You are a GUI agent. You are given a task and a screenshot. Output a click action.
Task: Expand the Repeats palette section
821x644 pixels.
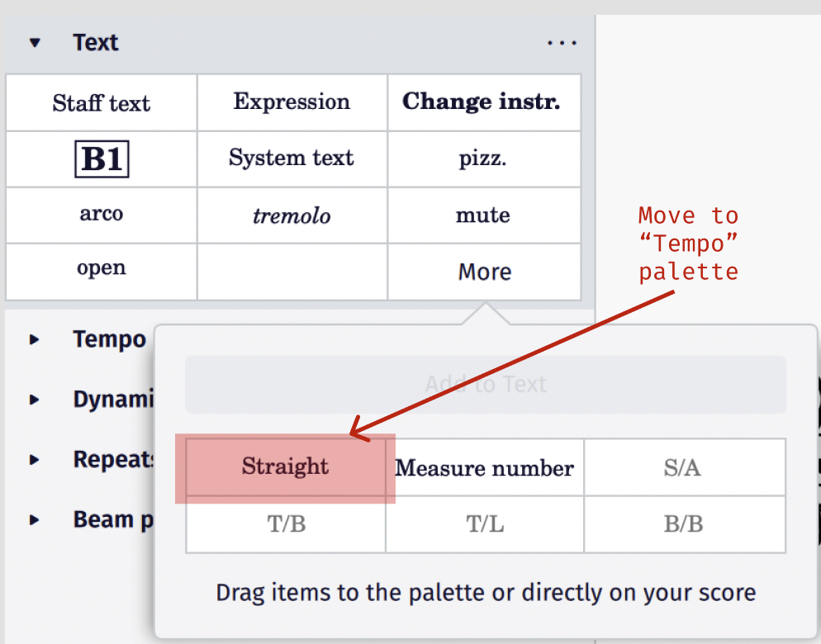(x=35, y=459)
